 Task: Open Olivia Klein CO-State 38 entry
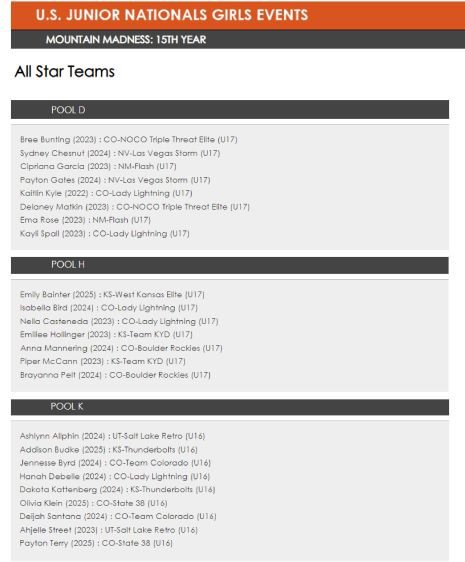[94, 503]
